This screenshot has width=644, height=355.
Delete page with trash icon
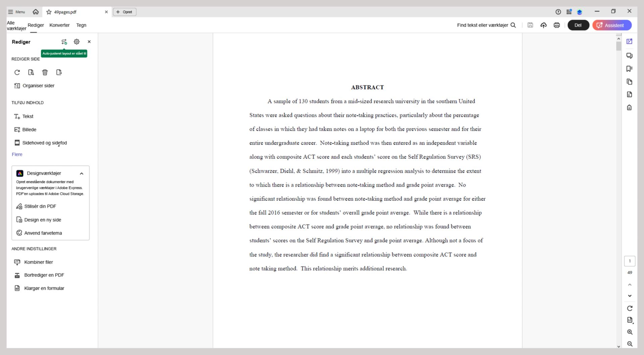pyautogui.click(x=45, y=72)
